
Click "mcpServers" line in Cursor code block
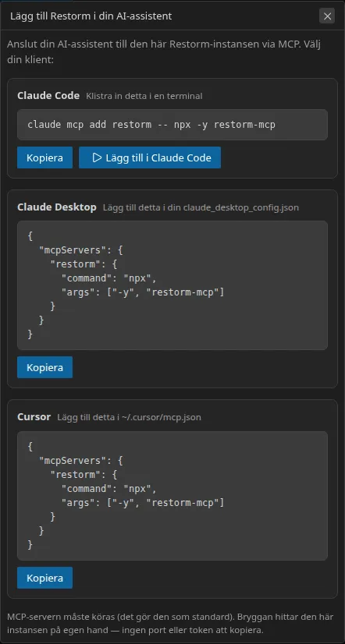click(x=81, y=461)
